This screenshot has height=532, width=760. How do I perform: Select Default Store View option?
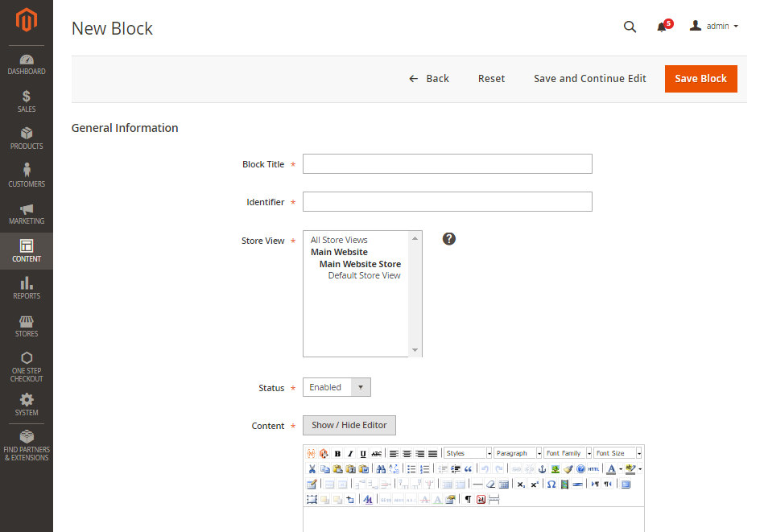click(364, 274)
